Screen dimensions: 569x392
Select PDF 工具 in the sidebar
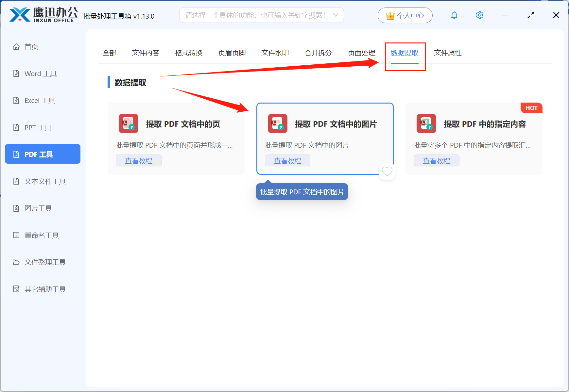point(42,154)
